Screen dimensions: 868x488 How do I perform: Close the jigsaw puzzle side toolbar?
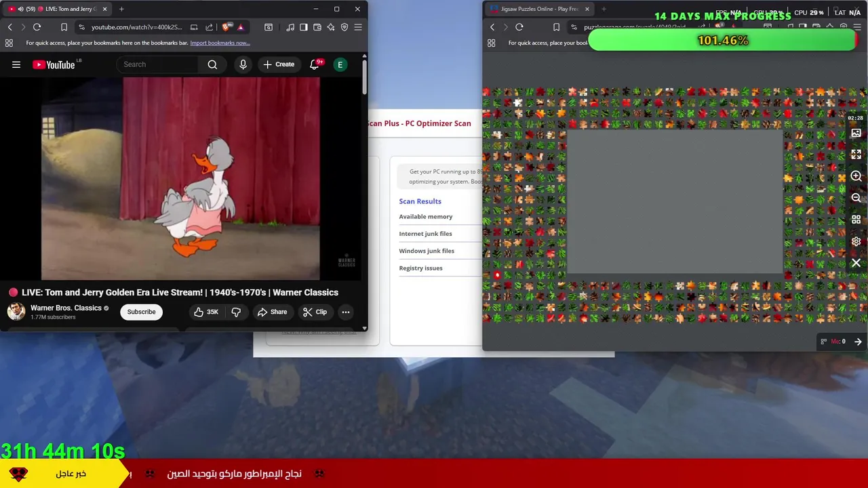[856, 263]
